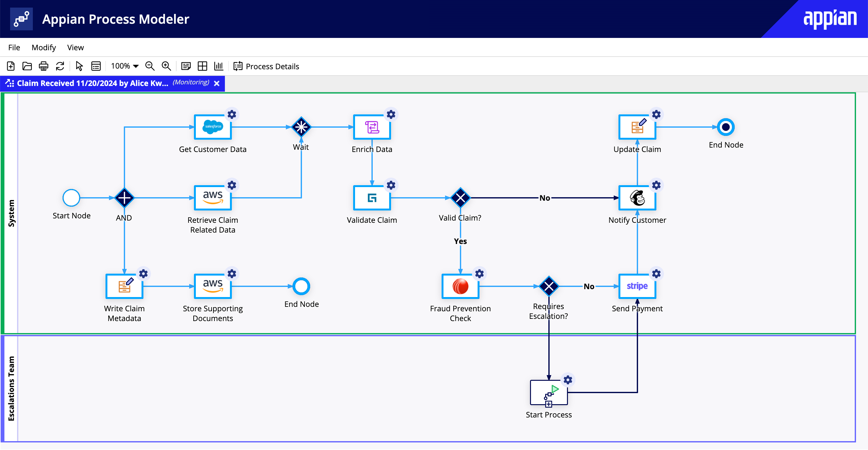Open gear on Send Payment node
This screenshot has width=868, height=450.
click(656, 274)
